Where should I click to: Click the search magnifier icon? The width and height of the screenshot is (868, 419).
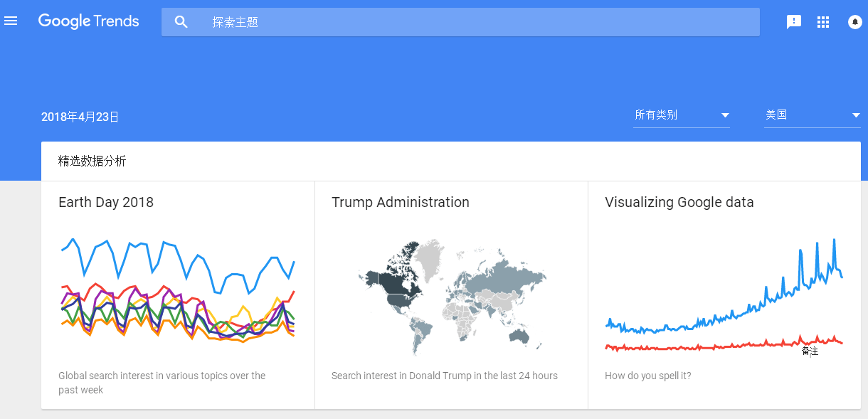tap(181, 22)
